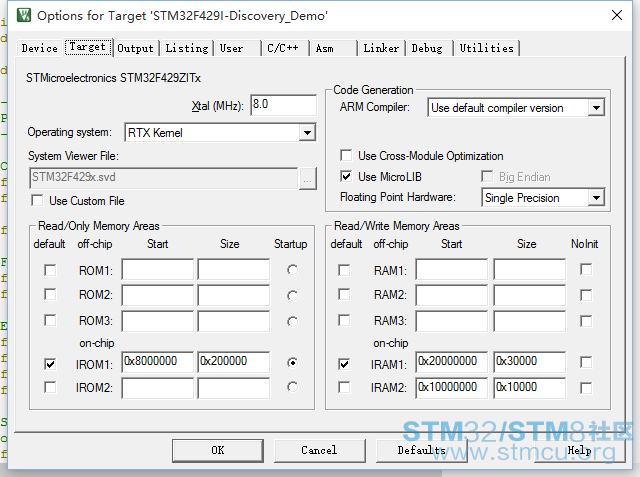
Task: Enable Use Cross-Module Optimization
Action: click(x=346, y=155)
